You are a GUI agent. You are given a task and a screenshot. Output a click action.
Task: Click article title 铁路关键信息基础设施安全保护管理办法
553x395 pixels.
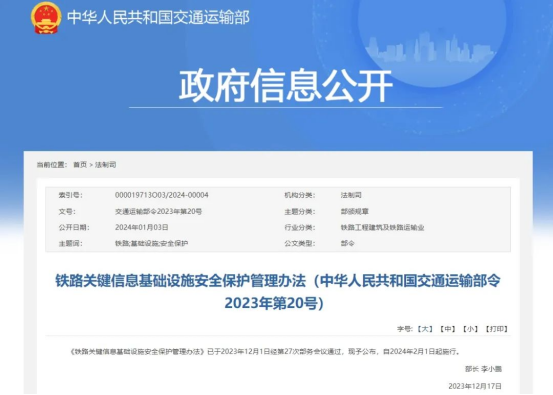pos(278,292)
